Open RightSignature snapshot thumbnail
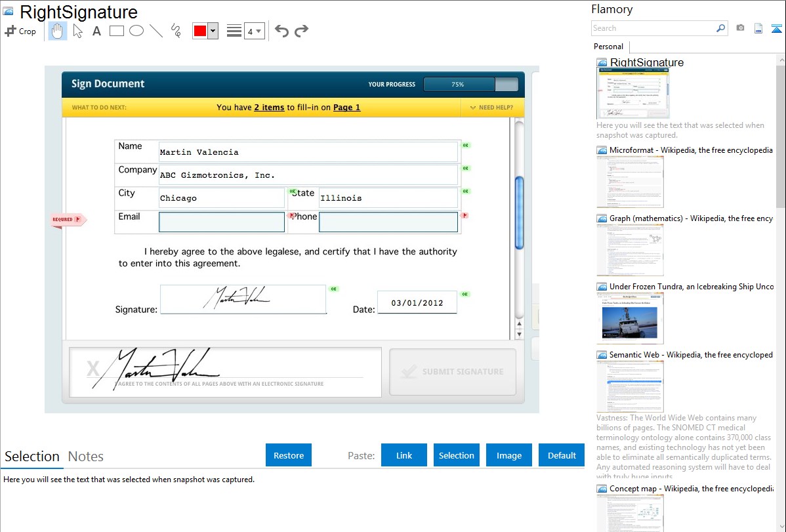 [632, 93]
